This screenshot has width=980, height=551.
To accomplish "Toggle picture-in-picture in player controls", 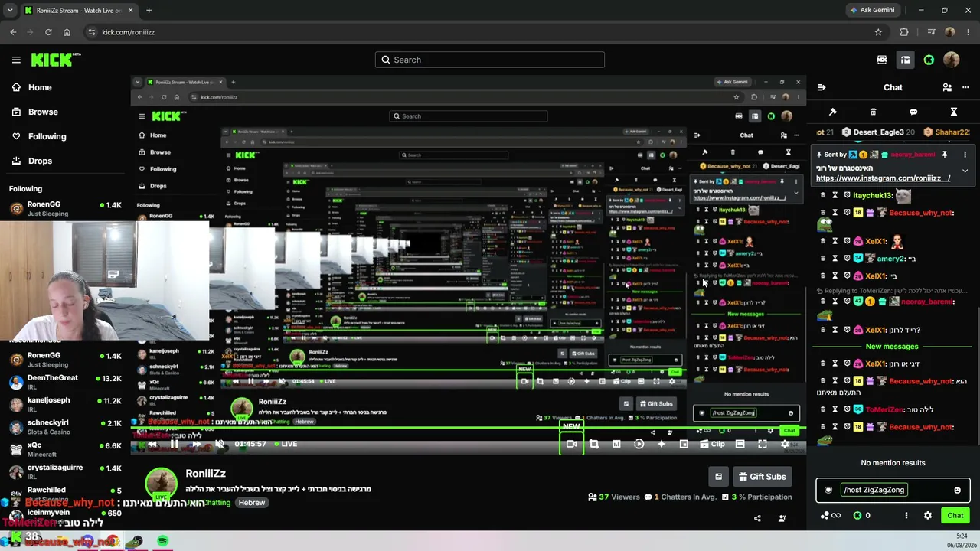I will (684, 444).
